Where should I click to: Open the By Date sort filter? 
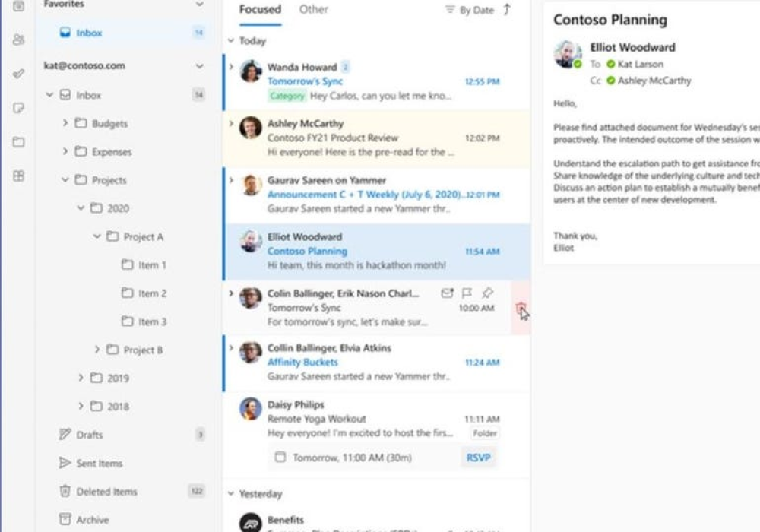469,10
